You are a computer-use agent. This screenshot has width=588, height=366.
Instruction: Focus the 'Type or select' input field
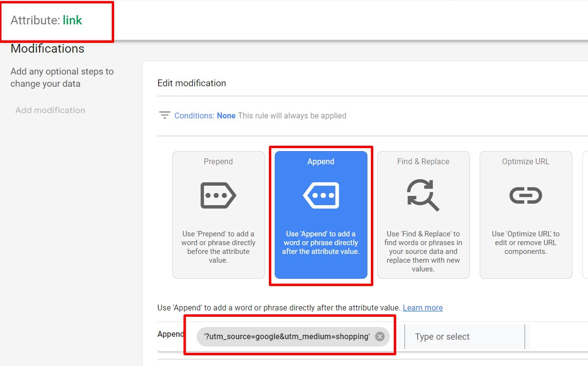point(464,337)
